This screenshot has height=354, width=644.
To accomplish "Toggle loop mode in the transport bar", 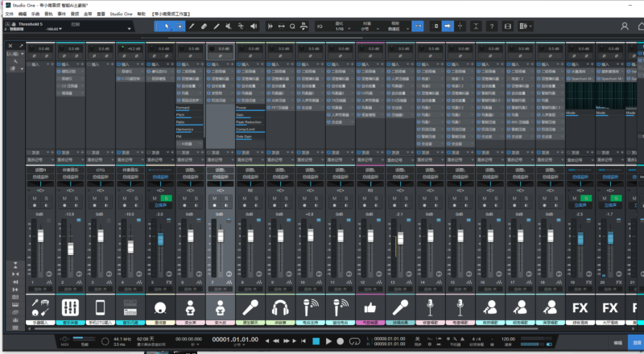I will 354,341.
